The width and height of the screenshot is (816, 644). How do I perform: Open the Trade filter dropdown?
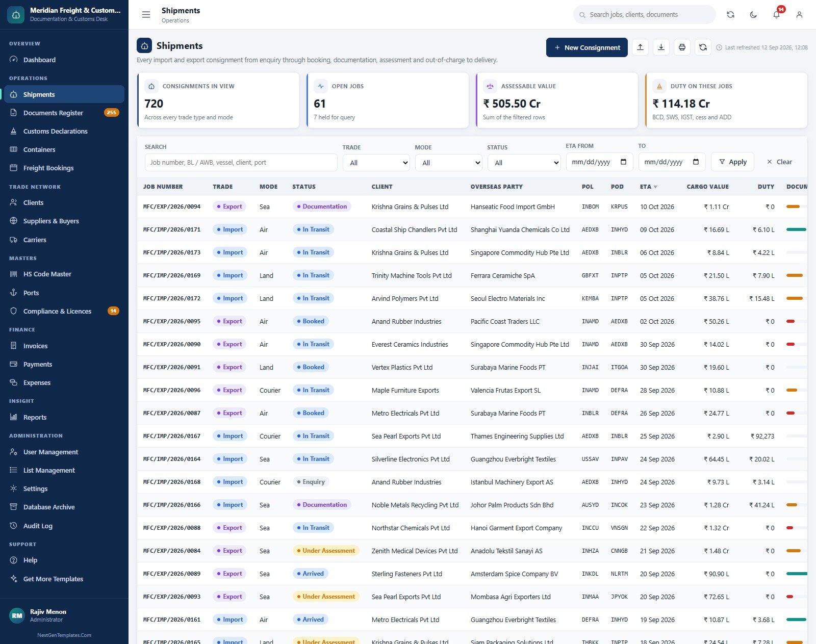tap(376, 163)
